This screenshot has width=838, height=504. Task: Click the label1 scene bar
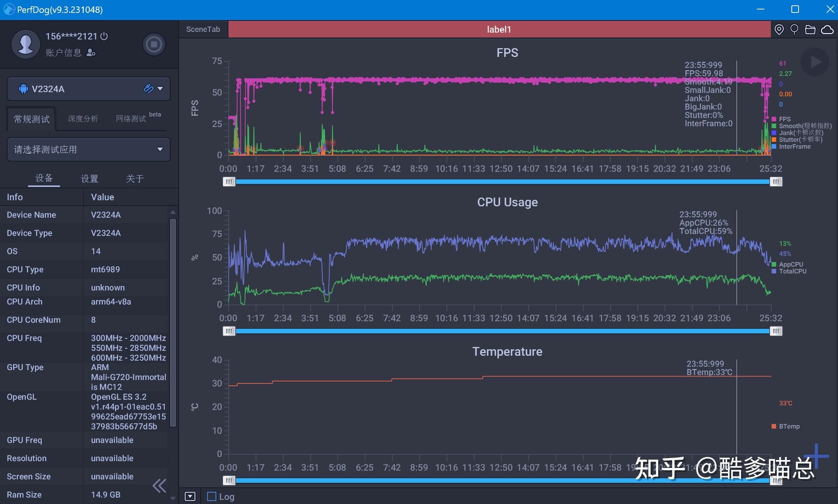499,29
